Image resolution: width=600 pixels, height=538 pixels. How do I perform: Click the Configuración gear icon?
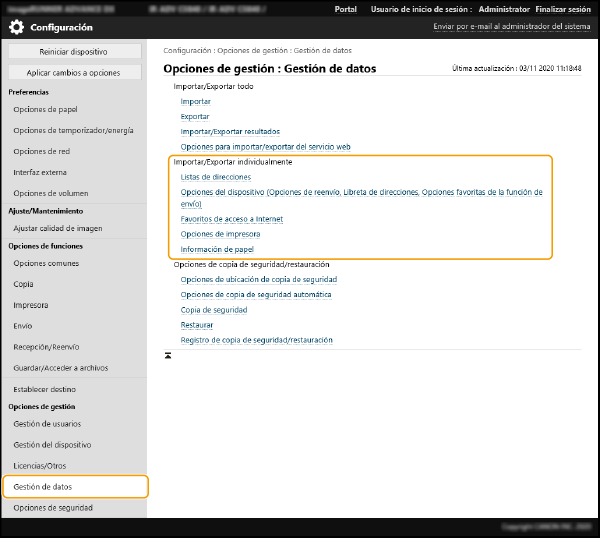(x=17, y=27)
